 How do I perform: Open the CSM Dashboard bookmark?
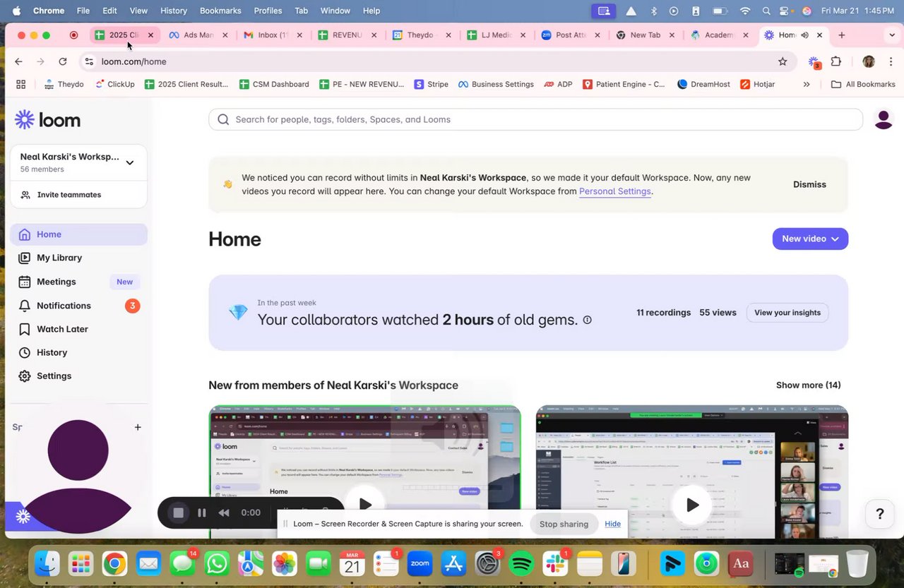[x=273, y=84]
